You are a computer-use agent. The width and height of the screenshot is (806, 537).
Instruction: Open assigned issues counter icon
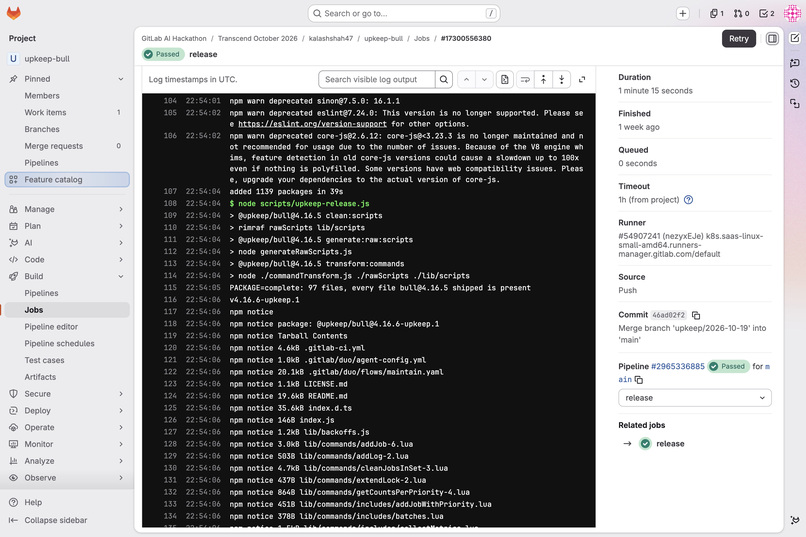[x=717, y=13]
